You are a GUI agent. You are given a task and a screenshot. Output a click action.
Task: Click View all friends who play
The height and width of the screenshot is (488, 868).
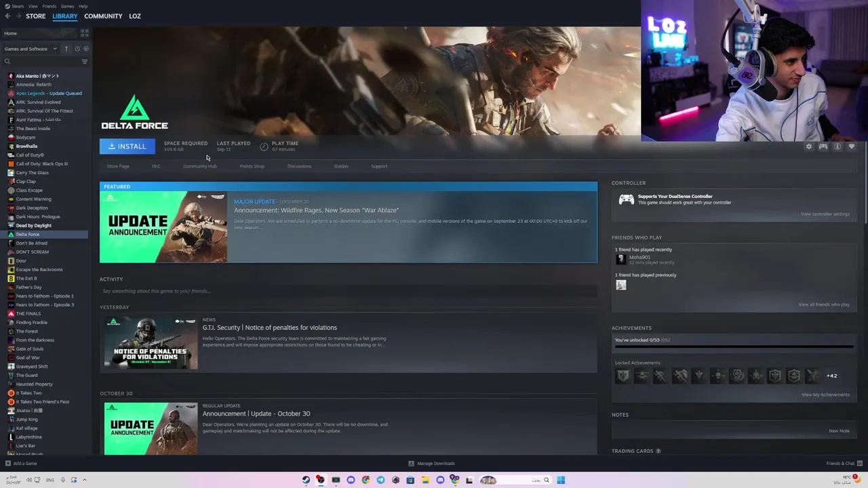click(824, 304)
